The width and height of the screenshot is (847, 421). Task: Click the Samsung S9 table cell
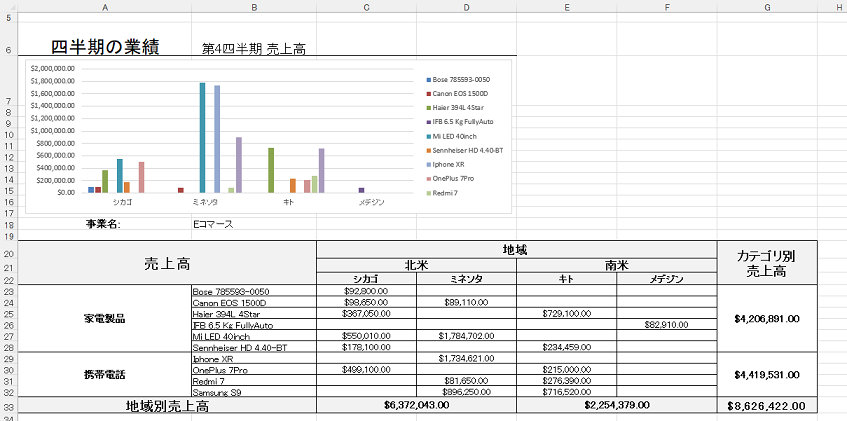(254, 392)
